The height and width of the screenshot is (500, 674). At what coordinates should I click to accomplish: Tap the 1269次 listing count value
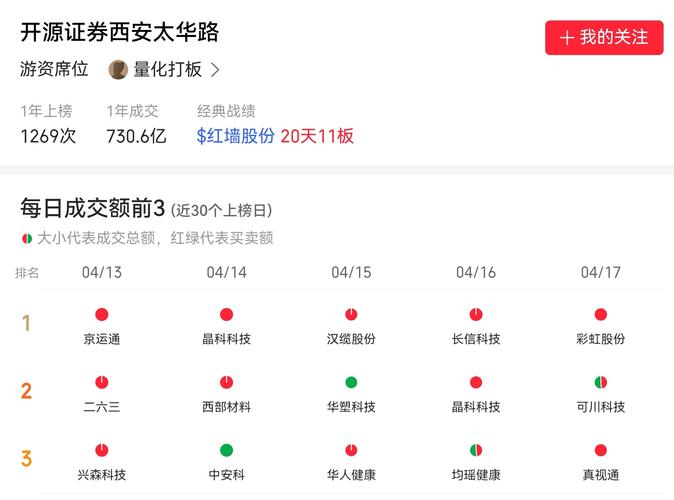pyautogui.click(x=48, y=136)
